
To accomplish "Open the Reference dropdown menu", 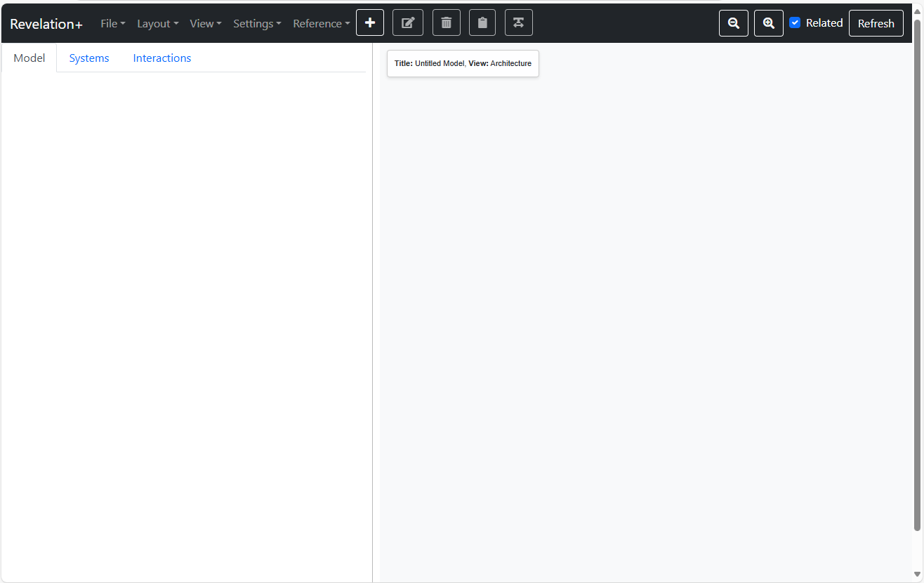I will click(321, 24).
